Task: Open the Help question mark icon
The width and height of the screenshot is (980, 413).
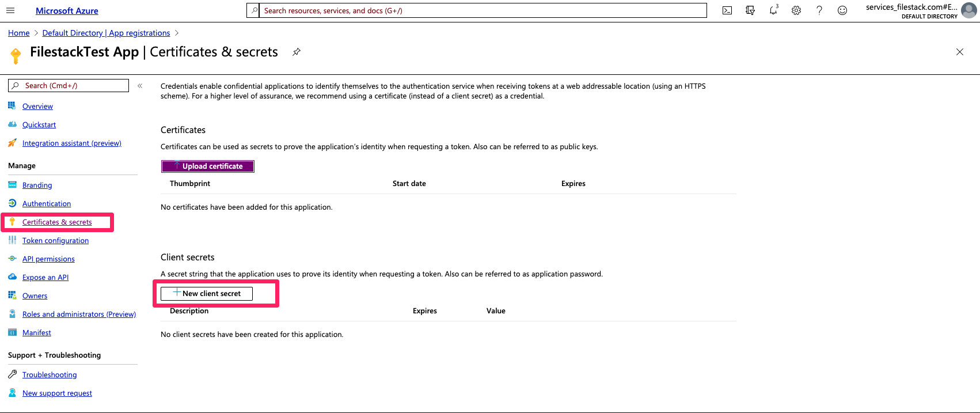Action: (819, 10)
